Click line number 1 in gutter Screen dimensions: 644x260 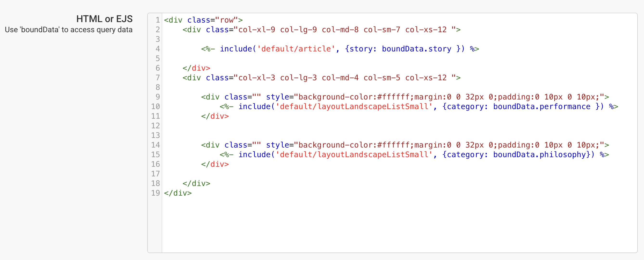pyautogui.click(x=157, y=20)
